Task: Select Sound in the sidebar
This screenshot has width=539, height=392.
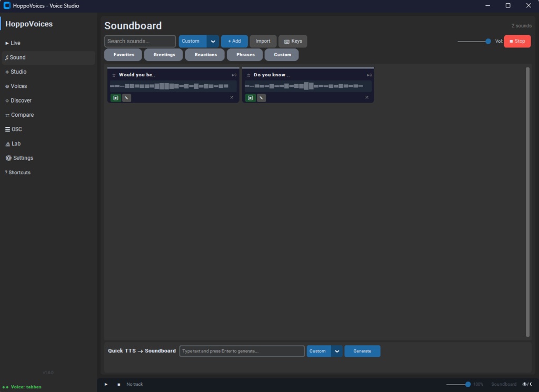Action: tap(48, 57)
